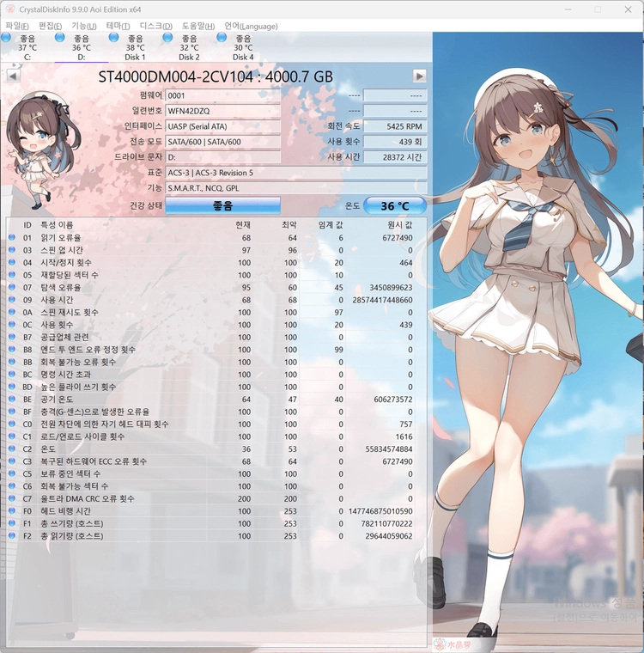Image resolution: width=644 pixels, height=653 pixels.
Task: Select the Disk 4 tab at 30 °C
Action: coord(243,47)
